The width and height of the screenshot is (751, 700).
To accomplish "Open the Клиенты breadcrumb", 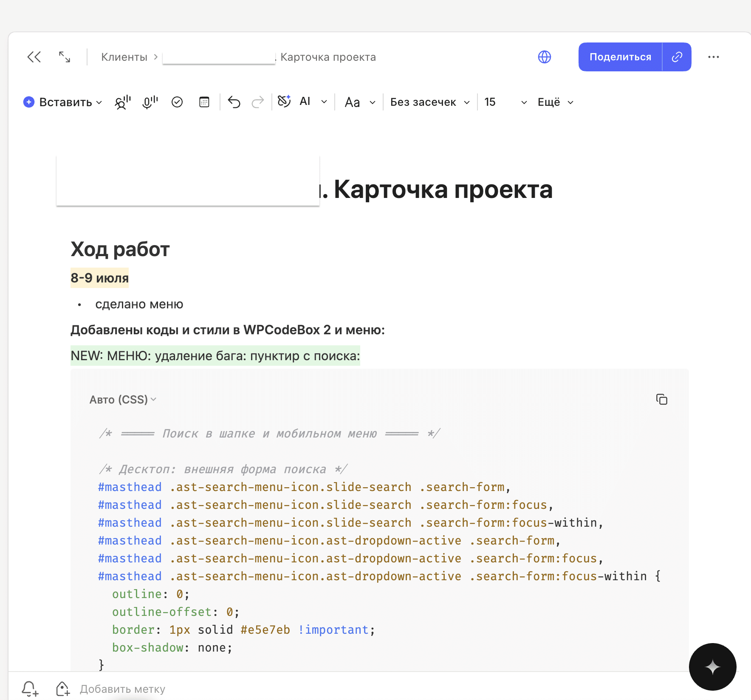I will pos(124,57).
